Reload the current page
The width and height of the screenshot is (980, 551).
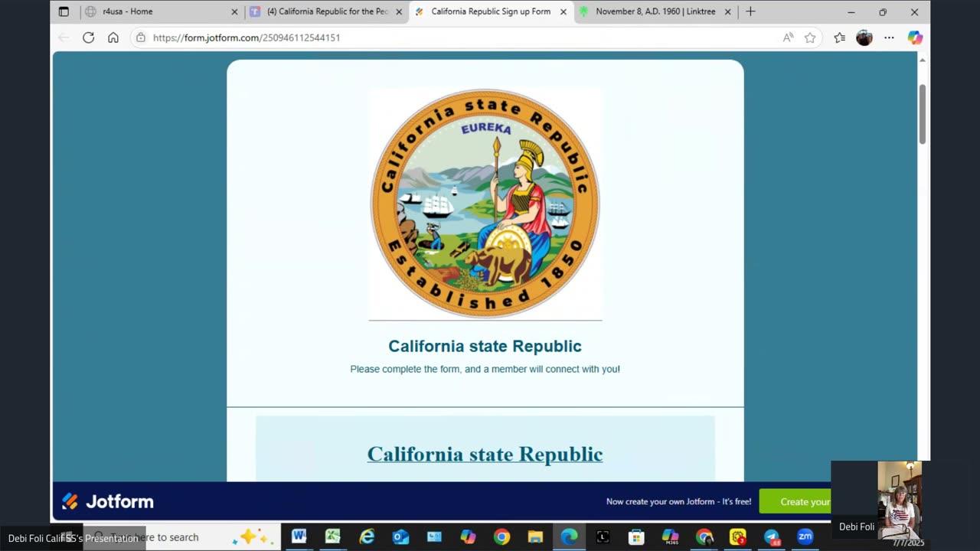88,37
